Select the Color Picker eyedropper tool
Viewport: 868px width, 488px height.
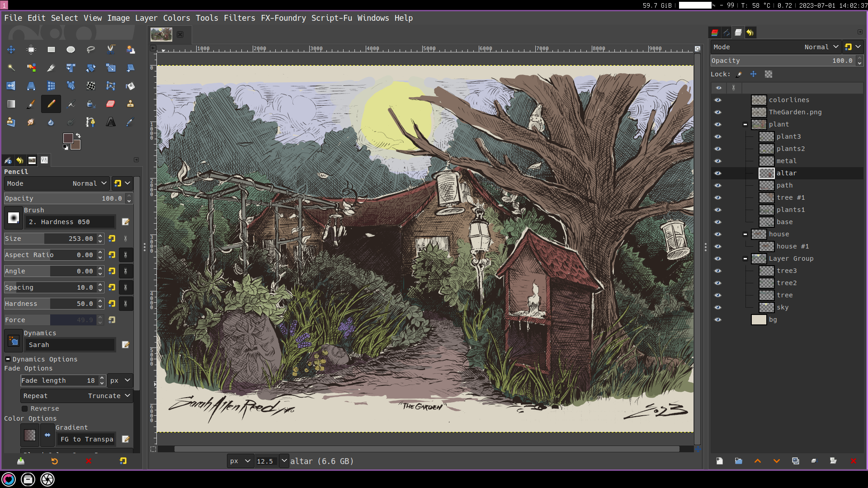(130, 122)
